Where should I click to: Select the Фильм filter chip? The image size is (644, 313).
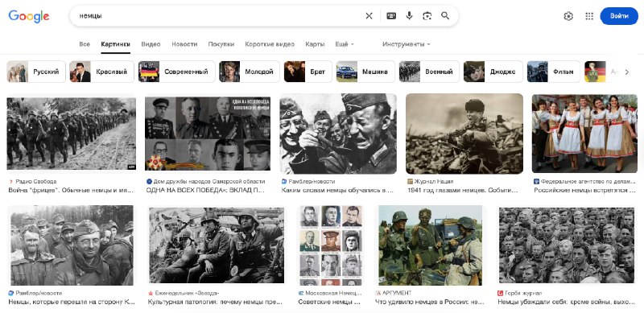pos(554,72)
